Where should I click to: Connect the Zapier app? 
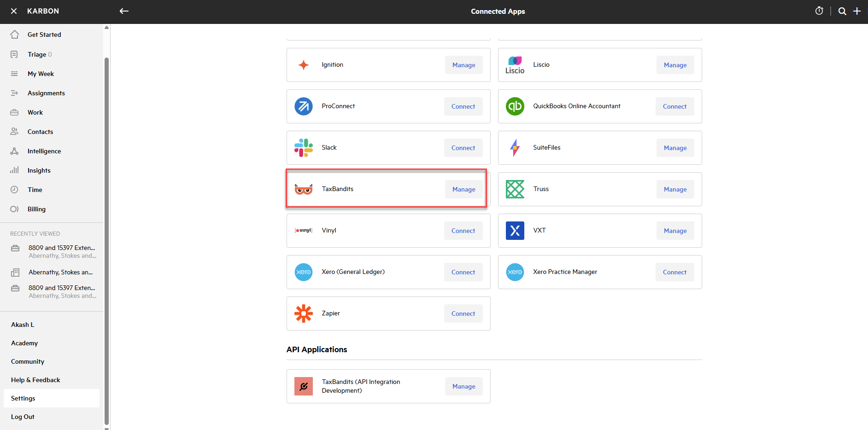(x=463, y=314)
